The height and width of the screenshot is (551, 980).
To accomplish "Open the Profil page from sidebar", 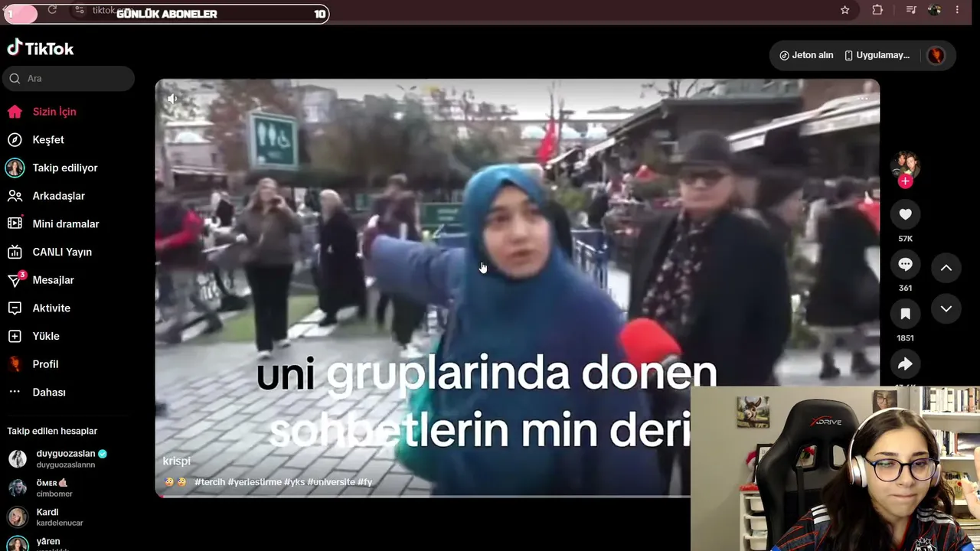I will pos(44,364).
